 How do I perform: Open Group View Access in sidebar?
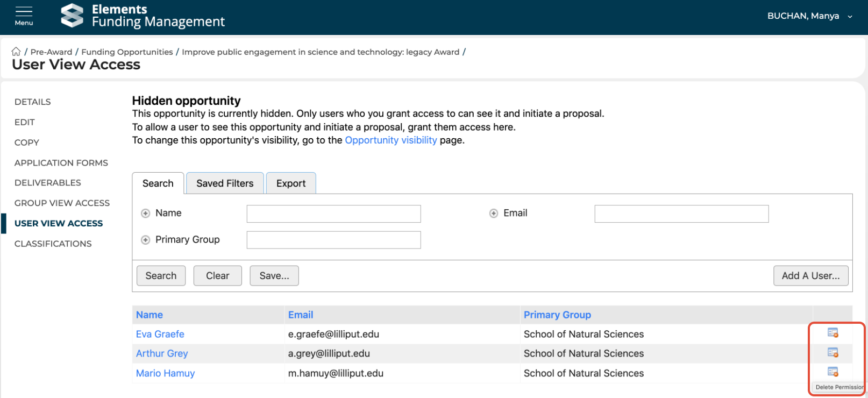tap(62, 203)
